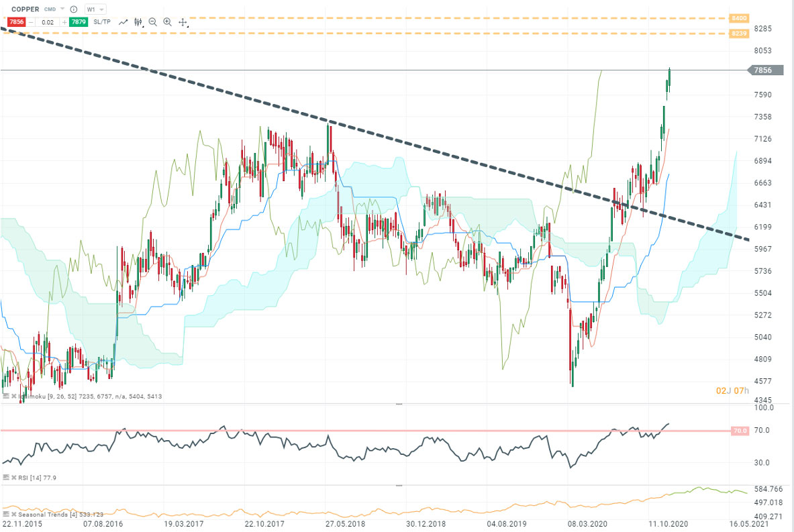Click the 0.02 volume input field

[48, 22]
